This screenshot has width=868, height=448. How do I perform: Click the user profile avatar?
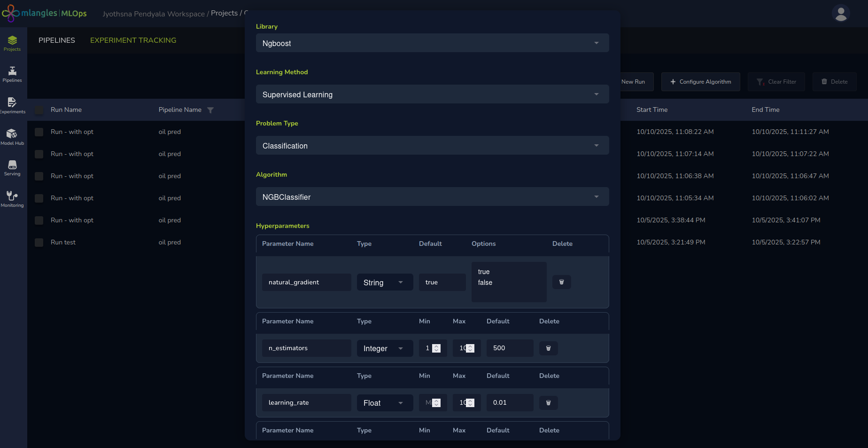841,13
